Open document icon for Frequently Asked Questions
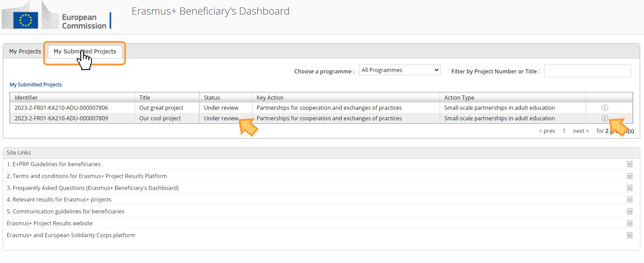The width and height of the screenshot is (644, 263). click(x=630, y=188)
